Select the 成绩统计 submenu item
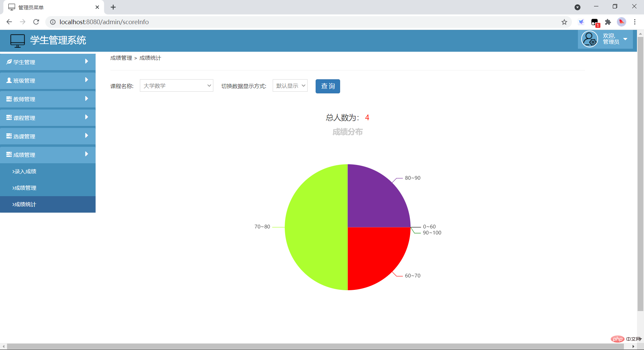Viewport: 644px width, 350px height. [x=48, y=204]
